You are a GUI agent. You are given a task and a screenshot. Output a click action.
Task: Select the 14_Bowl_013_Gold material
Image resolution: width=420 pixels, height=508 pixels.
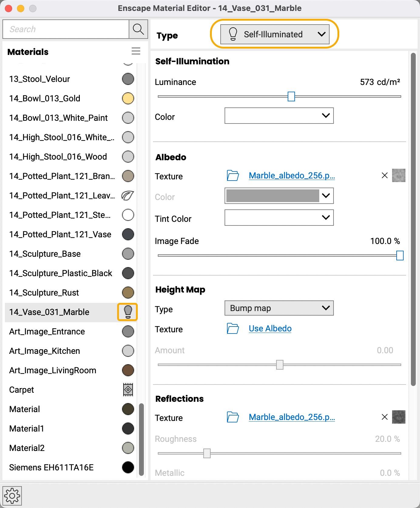pyautogui.click(x=45, y=98)
